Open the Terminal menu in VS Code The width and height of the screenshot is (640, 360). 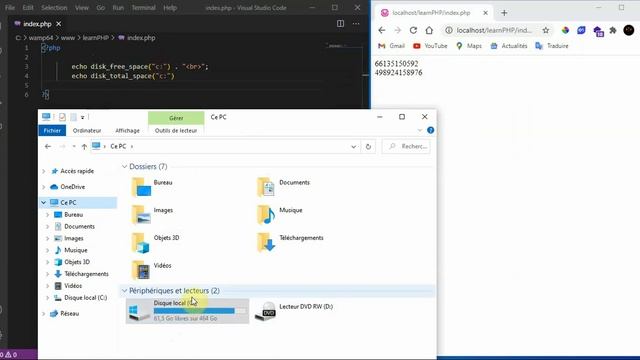[x=143, y=8]
